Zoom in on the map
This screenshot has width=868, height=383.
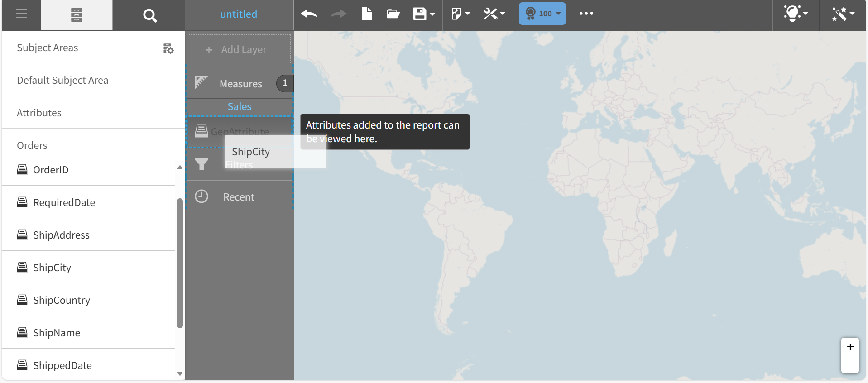point(850,347)
